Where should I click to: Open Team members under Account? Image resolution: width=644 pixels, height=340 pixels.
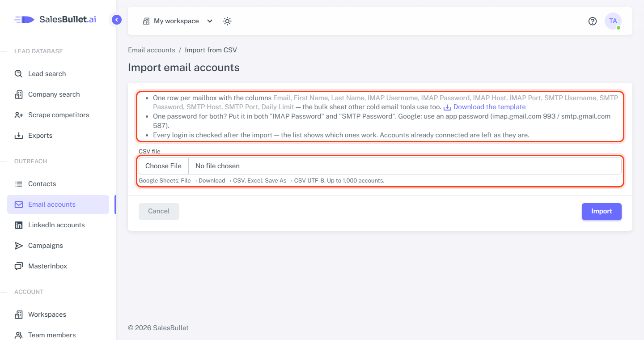click(x=58, y=335)
